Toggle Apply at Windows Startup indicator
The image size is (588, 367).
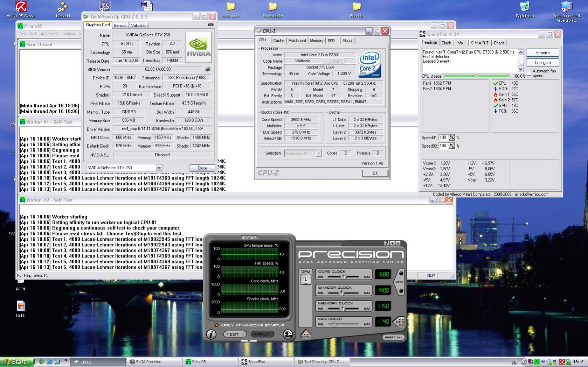(216, 325)
